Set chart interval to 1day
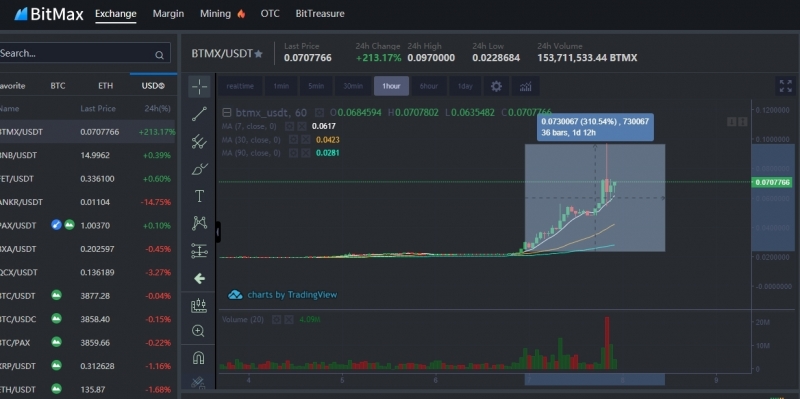Viewport: 800px width, 399px height. (x=465, y=86)
